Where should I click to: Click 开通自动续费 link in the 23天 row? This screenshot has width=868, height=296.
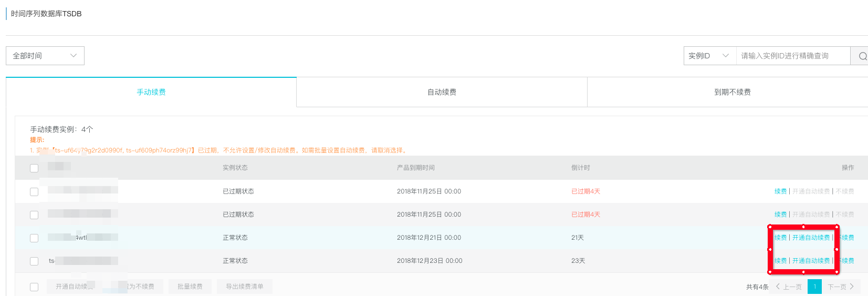811,261
